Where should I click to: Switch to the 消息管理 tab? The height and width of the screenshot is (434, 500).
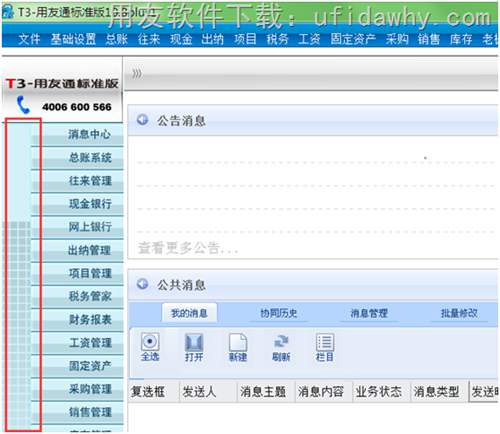tap(369, 313)
